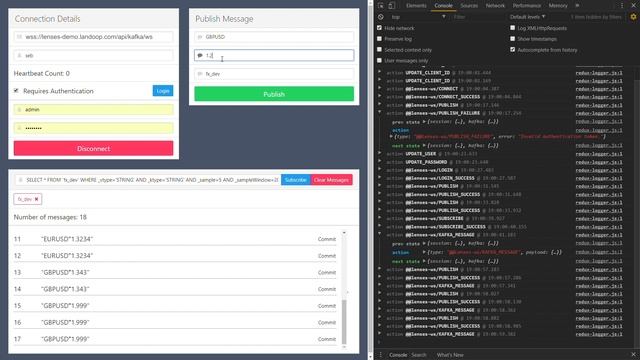
Task: Enable Log XMLHttpRequests checkbox
Action: point(513,28)
